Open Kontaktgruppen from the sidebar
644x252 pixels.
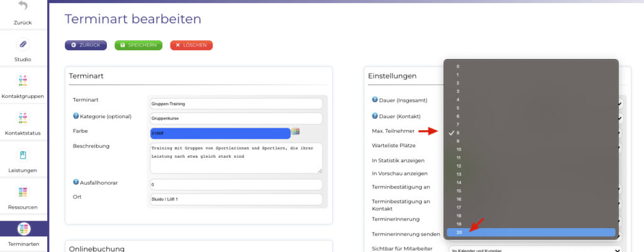tap(23, 81)
